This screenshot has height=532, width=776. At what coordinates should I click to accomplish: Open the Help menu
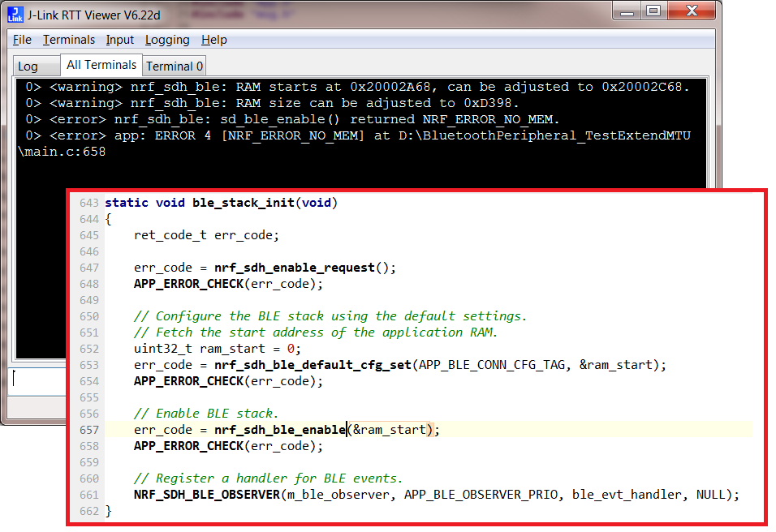click(x=213, y=40)
